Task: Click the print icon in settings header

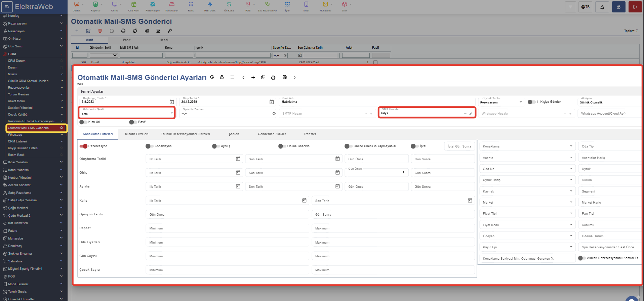Action: point(273,78)
